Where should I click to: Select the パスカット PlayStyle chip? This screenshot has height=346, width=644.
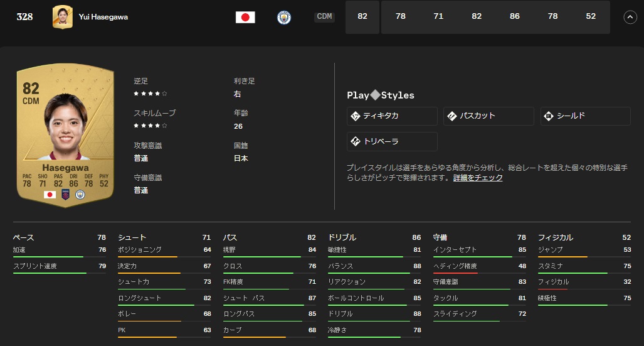pyautogui.click(x=488, y=116)
